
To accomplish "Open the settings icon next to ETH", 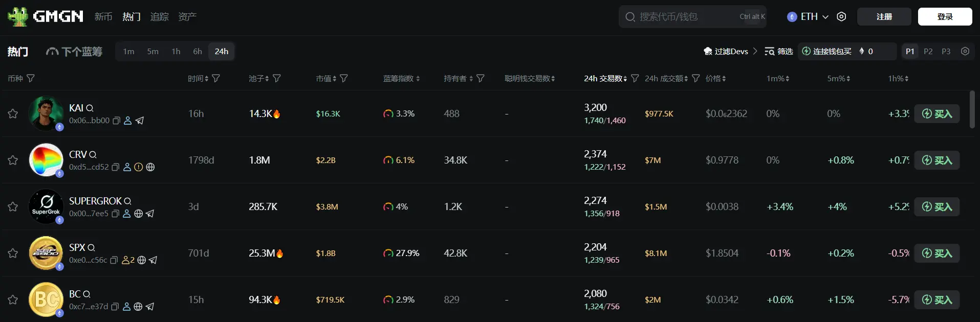I will tap(841, 17).
